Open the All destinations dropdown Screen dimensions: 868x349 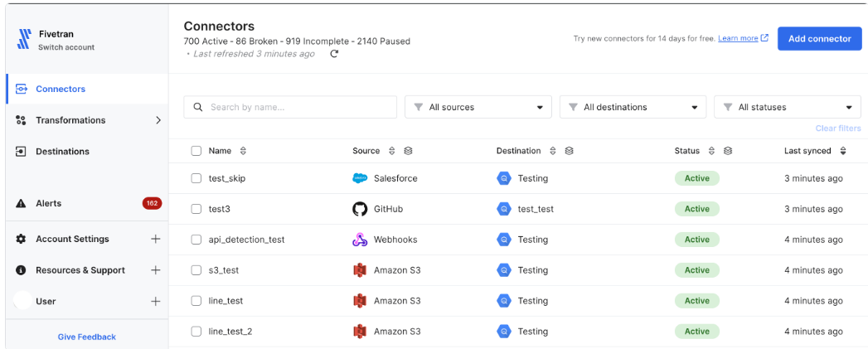tap(633, 107)
